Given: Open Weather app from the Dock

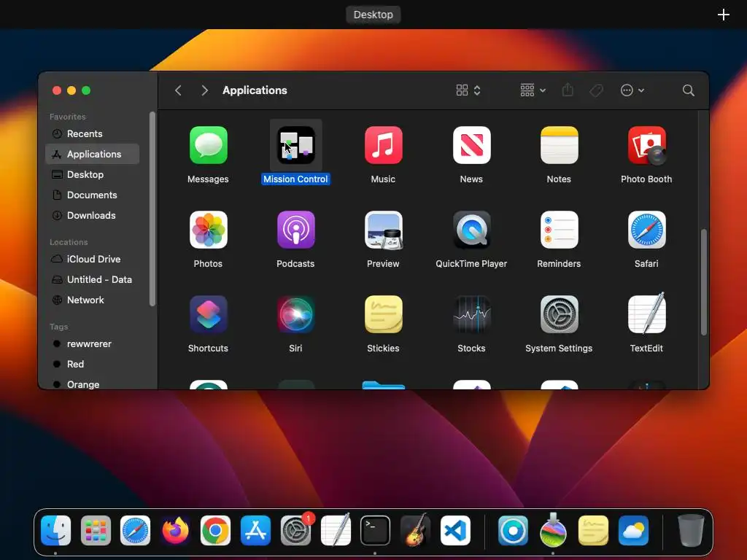Looking at the screenshot, I should click(633, 531).
